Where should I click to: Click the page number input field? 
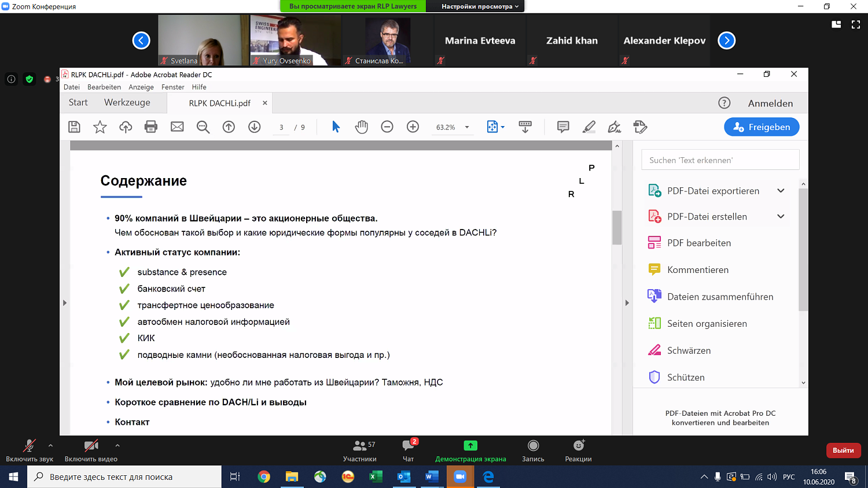[281, 127]
